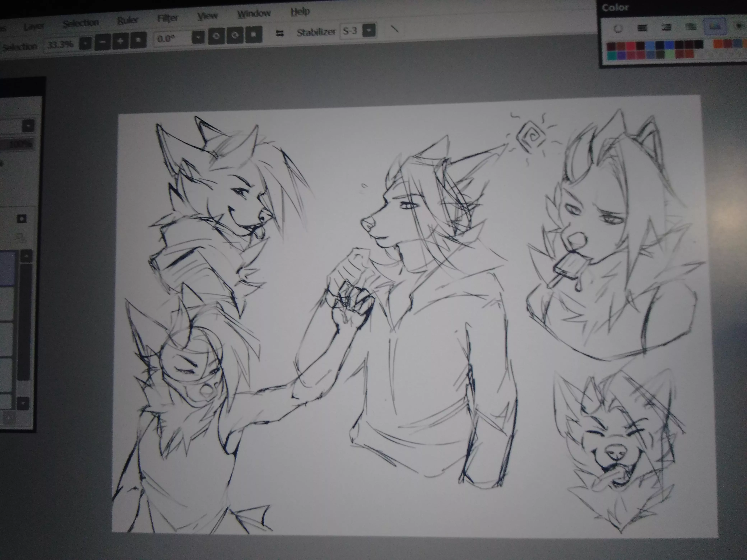Click the redo arrow on the top toolbar
The height and width of the screenshot is (560, 747).
pyautogui.click(x=235, y=34)
